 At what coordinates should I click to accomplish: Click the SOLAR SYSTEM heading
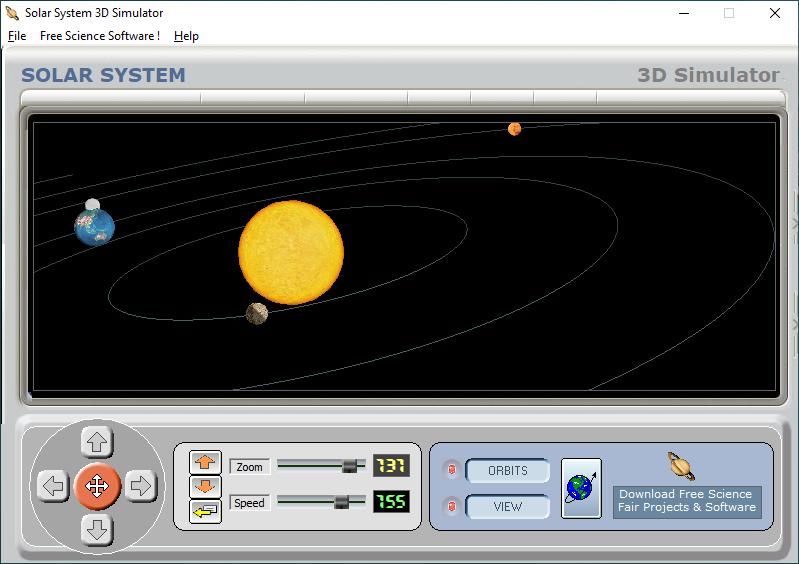tap(103, 75)
